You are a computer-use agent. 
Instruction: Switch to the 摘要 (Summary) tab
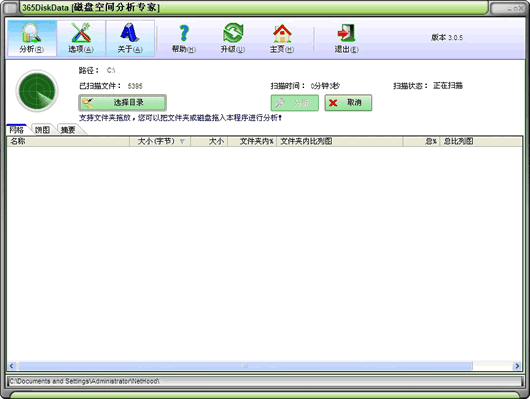click(x=68, y=130)
